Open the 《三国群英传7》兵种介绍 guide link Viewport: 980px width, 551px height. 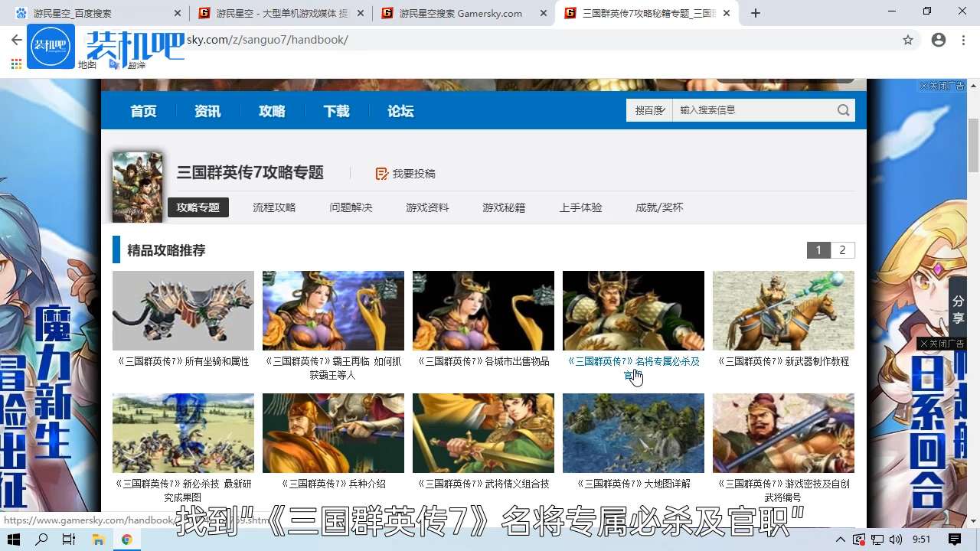click(x=333, y=483)
